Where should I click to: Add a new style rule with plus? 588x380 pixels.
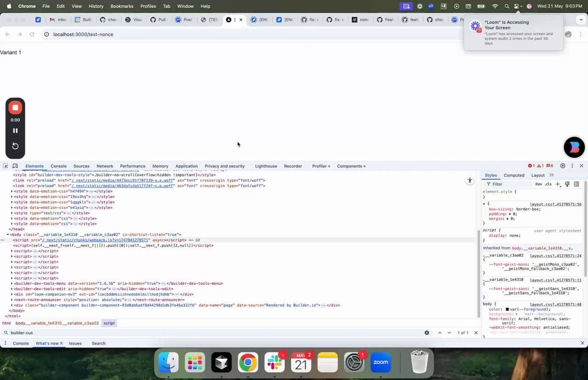point(558,184)
